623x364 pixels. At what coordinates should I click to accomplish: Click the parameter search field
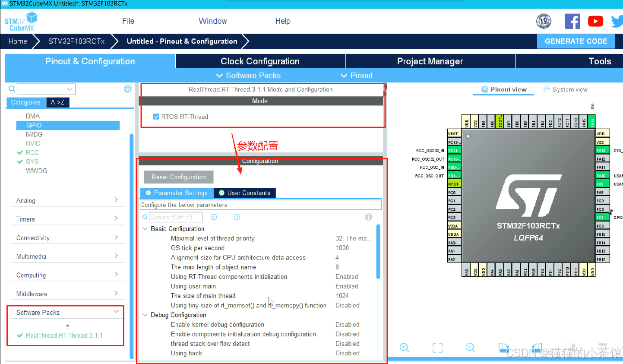coord(176,217)
